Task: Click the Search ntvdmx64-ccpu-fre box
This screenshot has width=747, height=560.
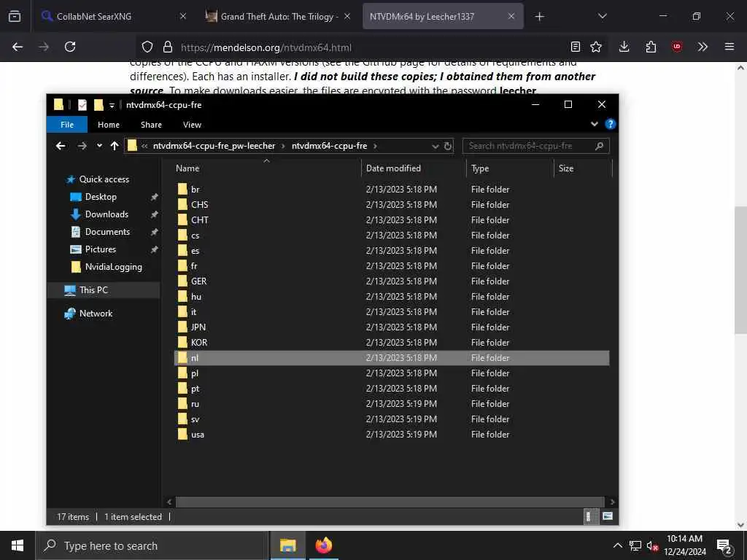Action: point(535,146)
